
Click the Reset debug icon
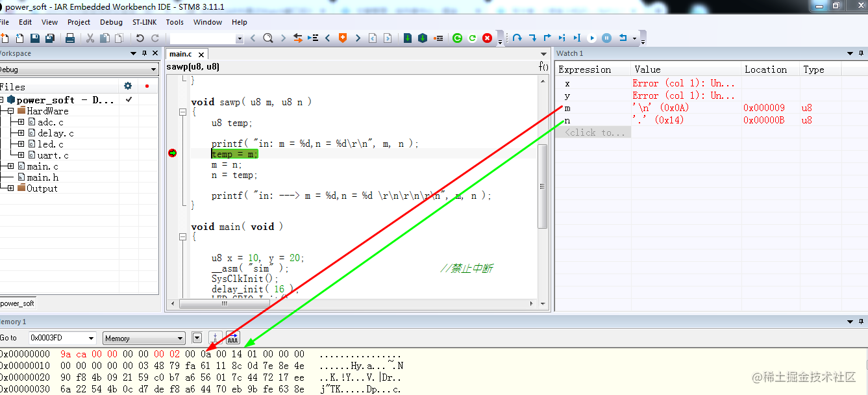tap(623, 38)
